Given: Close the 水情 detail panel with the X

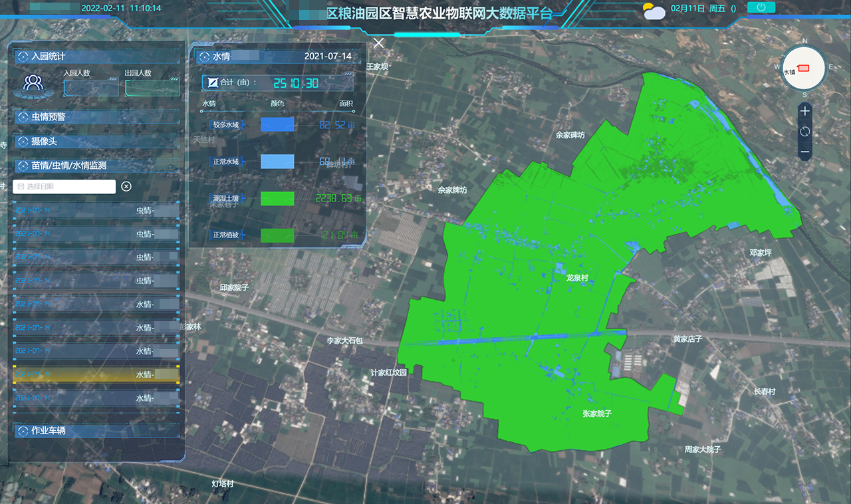Looking at the screenshot, I should tap(379, 43).
